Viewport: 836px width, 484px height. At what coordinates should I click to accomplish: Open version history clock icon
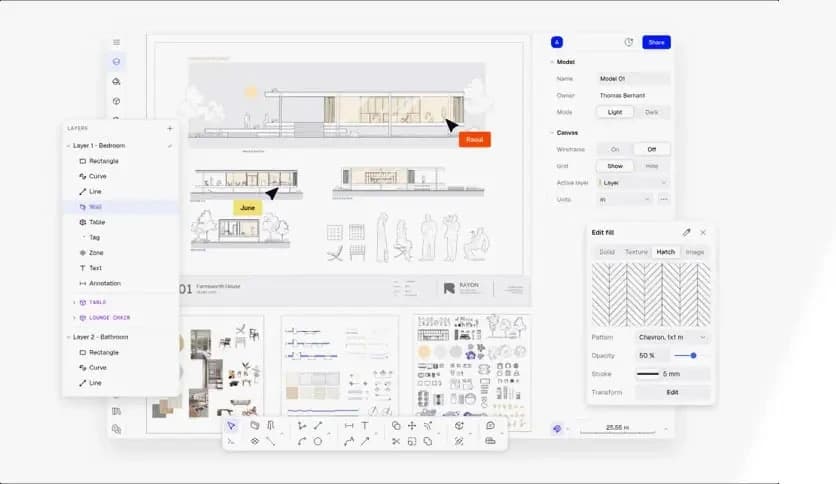[x=629, y=42]
